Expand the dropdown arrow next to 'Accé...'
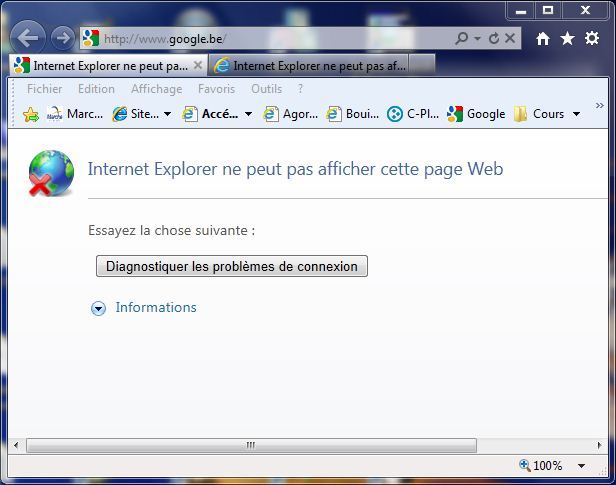This screenshot has width=616, height=485. (248, 114)
